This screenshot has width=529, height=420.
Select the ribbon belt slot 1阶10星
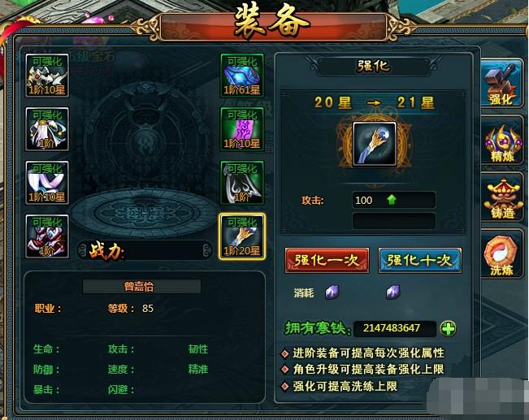tap(47, 183)
